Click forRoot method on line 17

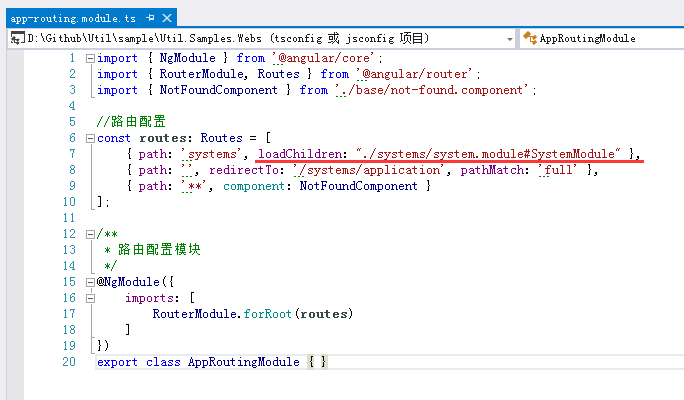[x=267, y=314]
